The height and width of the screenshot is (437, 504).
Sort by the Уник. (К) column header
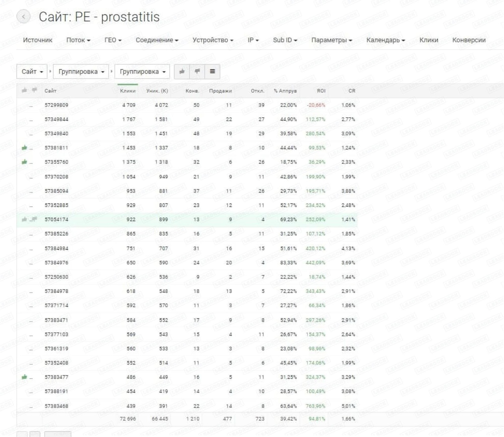tap(157, 91)
